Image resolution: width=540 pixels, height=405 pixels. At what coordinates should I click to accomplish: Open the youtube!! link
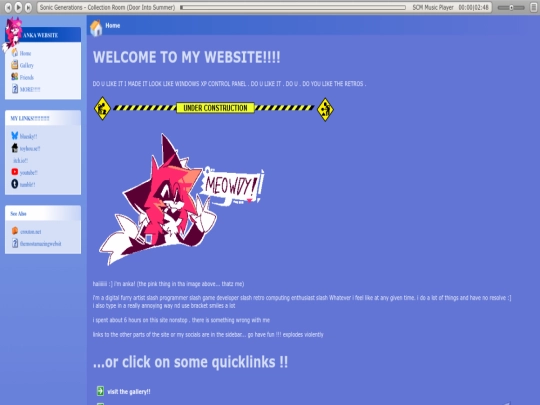(29, 173)
